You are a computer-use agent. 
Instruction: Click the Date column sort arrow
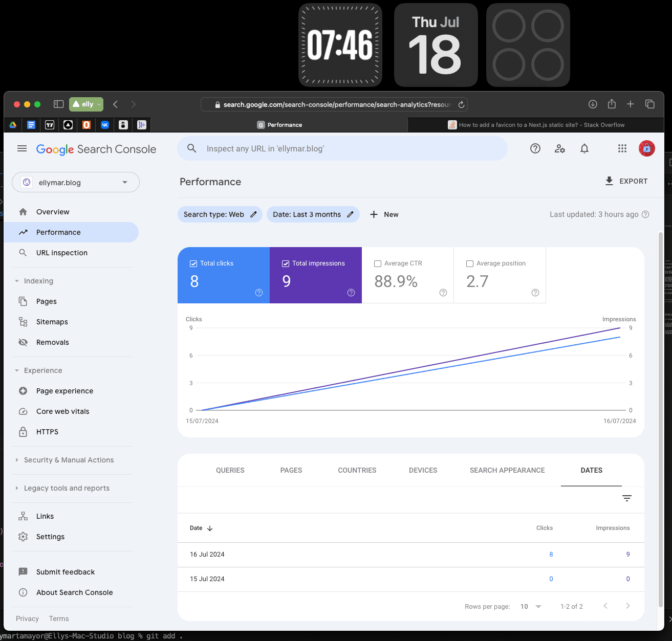point(210,528)
